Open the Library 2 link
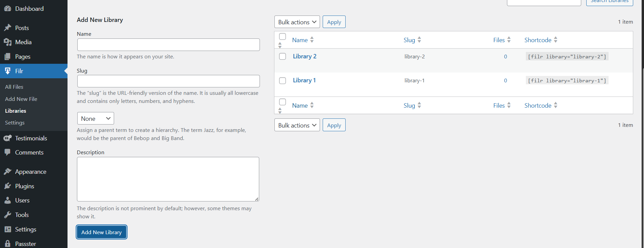Image resolution: width=644 pixels, height=248 pixels. click(x=304, y=56)
